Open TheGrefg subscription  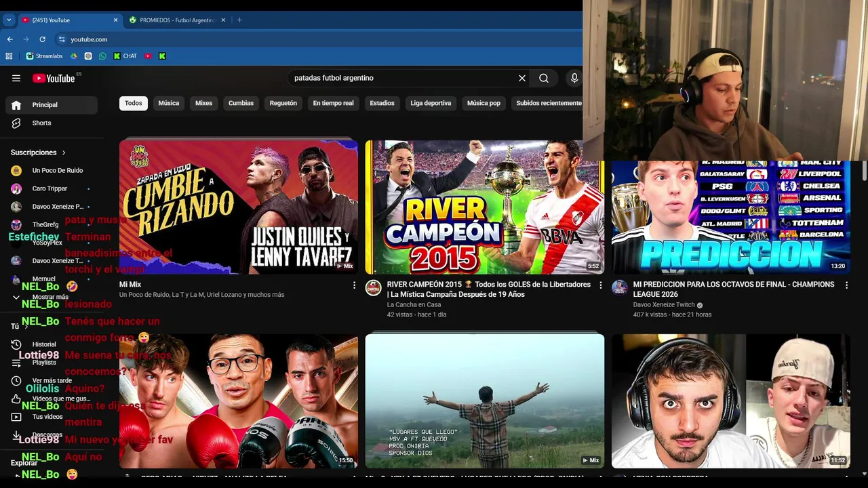52,224
